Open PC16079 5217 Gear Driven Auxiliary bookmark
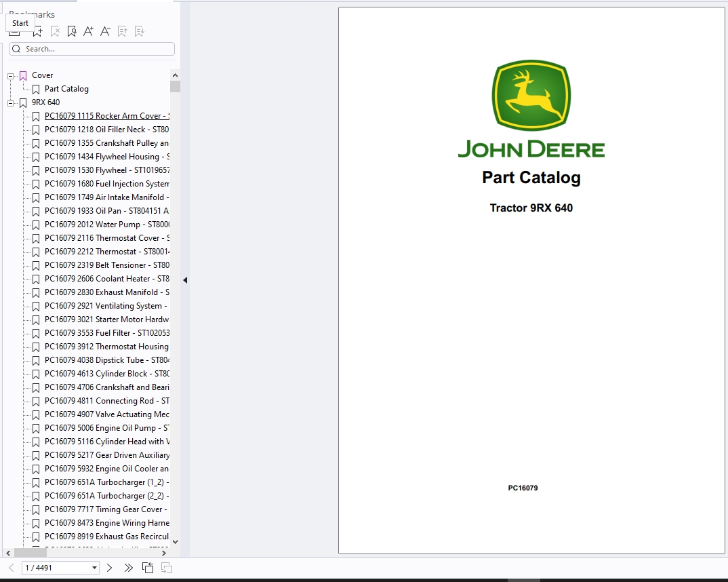Viewport: 728px width, 582px height. (x=107, y=454)
